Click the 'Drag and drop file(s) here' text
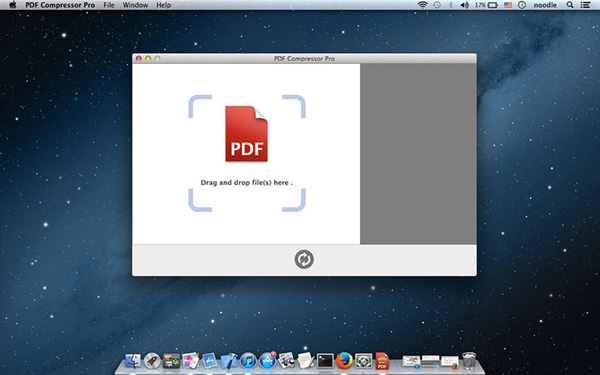 click(x=246, y=183)
